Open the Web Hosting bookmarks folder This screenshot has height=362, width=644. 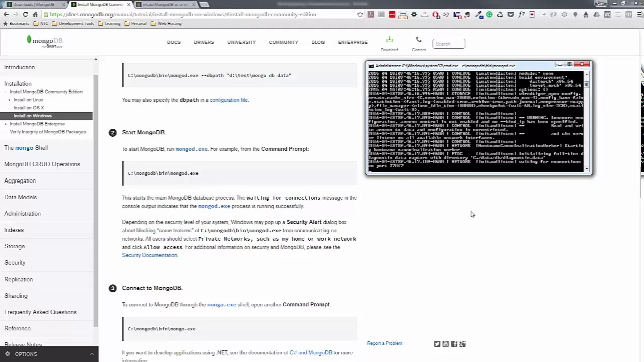pyautogui.click(x=166, y=23)
